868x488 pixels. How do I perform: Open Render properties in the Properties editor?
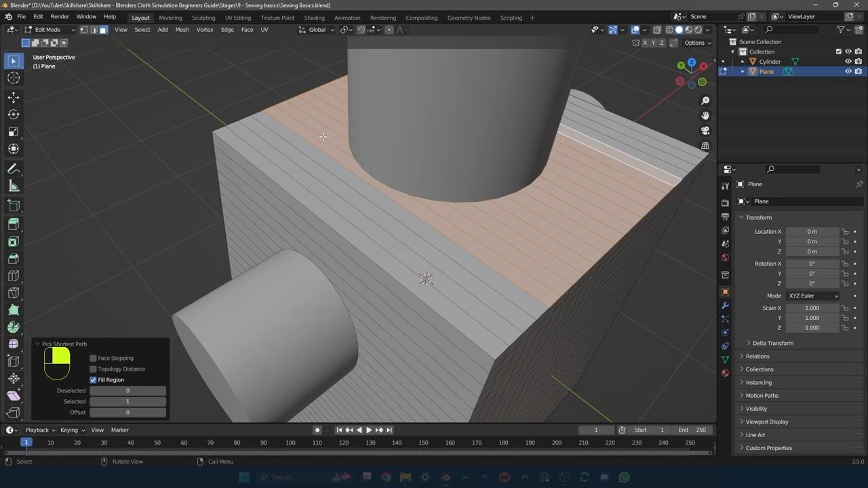(725, 201)
